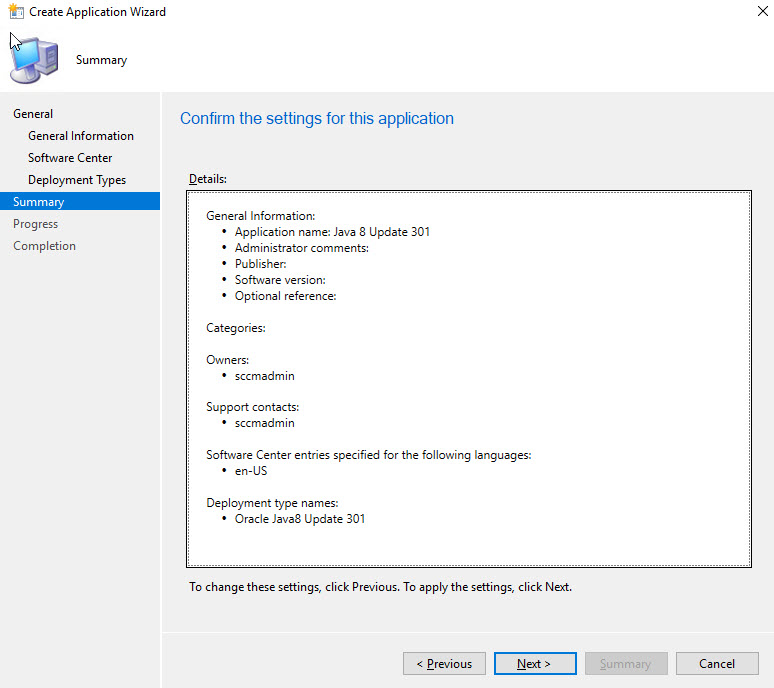Viewport: 774px width, 688px height.
Task: Jump to the Deployment Types page
Action: pos(77,180)
